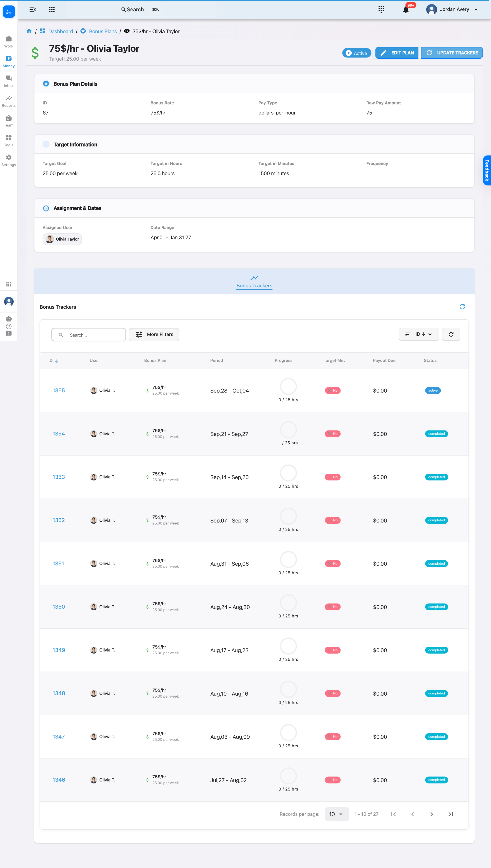Click the Update Trackers button
This screenshot has width=491, height=868.
coord(451,53)
